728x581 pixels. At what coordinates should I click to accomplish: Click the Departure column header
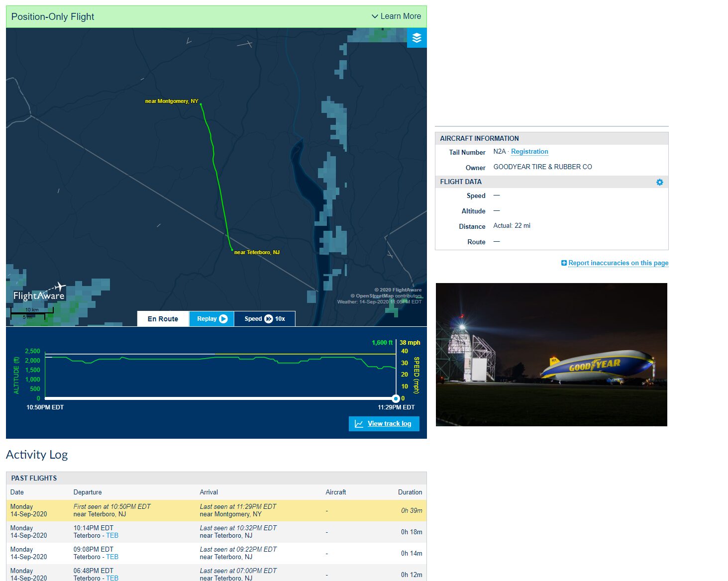(x=88, y=492)
